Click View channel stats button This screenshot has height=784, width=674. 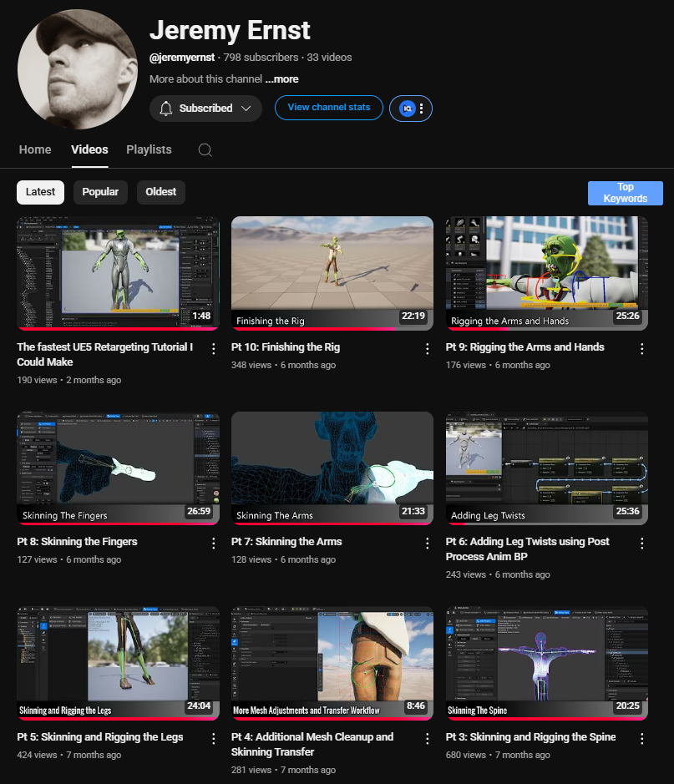coord(329,108)
